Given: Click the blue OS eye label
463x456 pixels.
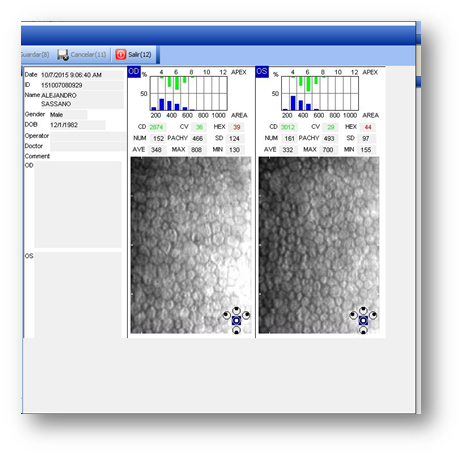Looking at the screenshot, I should 262,72.
